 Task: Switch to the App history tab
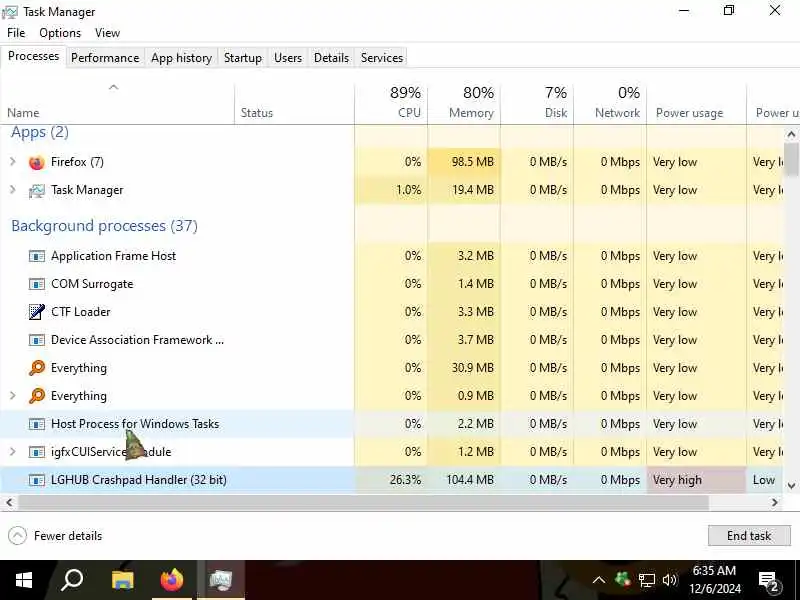(181, 58)
